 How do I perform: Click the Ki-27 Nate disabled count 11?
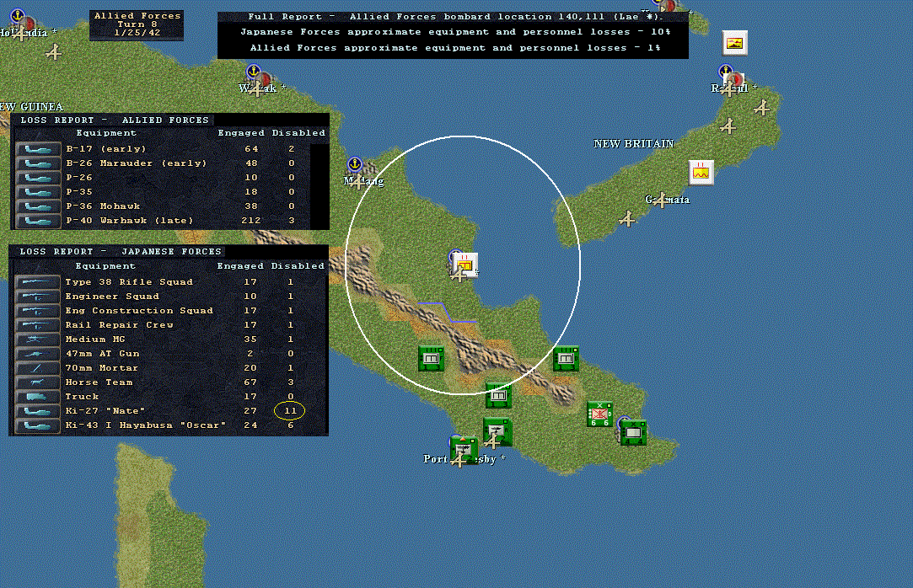click(290, 410)
